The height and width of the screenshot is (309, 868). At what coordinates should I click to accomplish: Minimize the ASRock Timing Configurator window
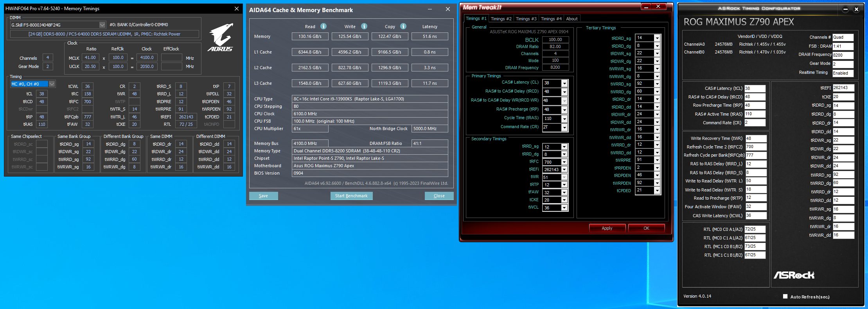tap(845, 9)
